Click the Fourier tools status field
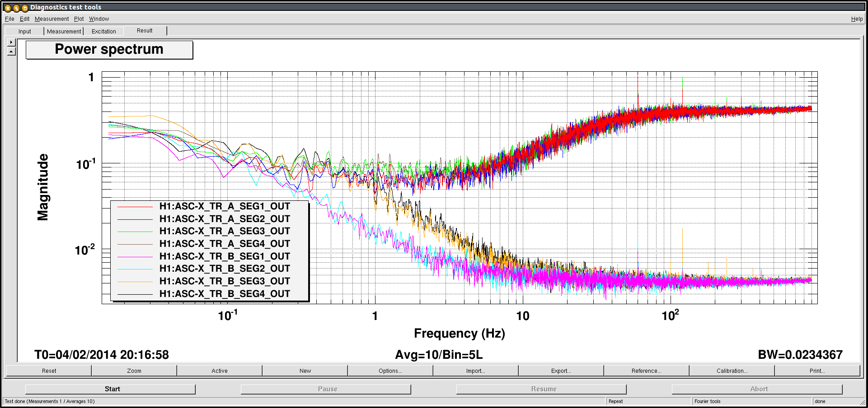Viewport: 868px width, 408px height. click(x=751, y=401)
